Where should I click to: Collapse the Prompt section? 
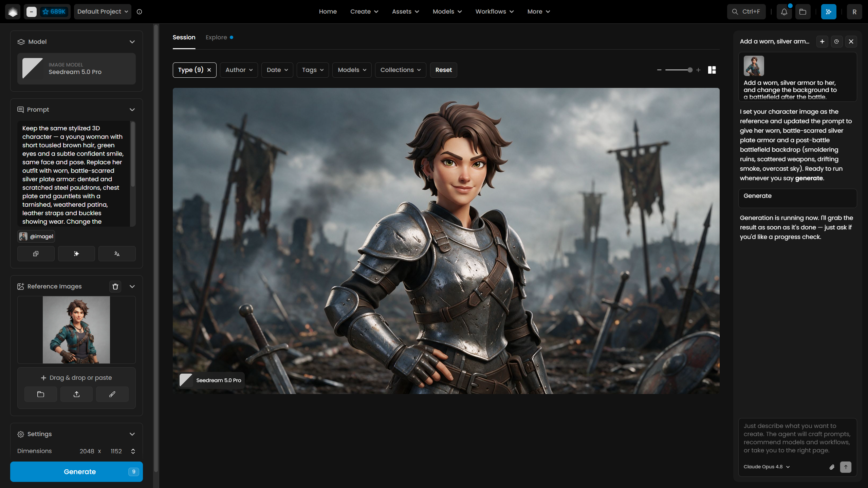click(x=132, y=110)
